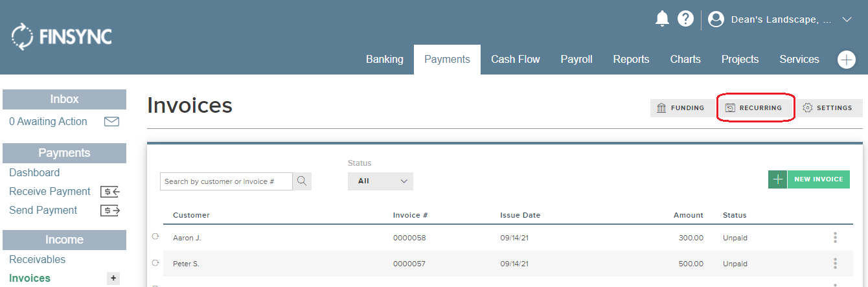Sort by the Status column header
Screen dimensions: 868x287
735,215
